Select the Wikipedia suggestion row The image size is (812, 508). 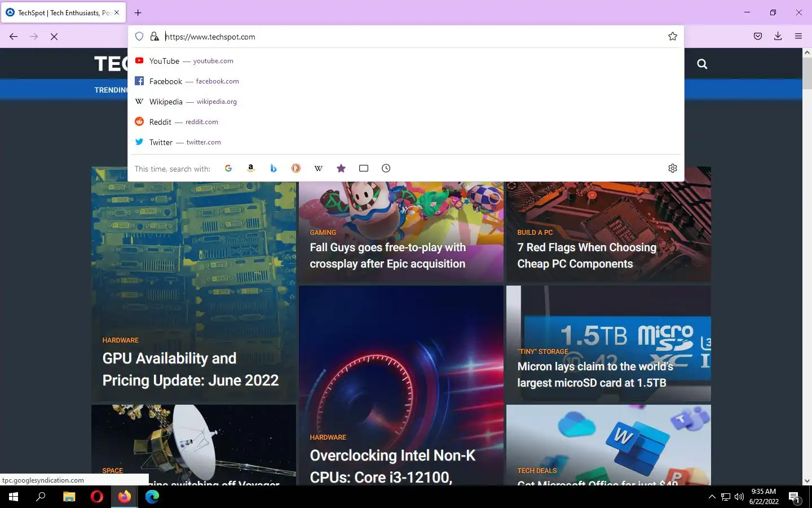(406, 102)
